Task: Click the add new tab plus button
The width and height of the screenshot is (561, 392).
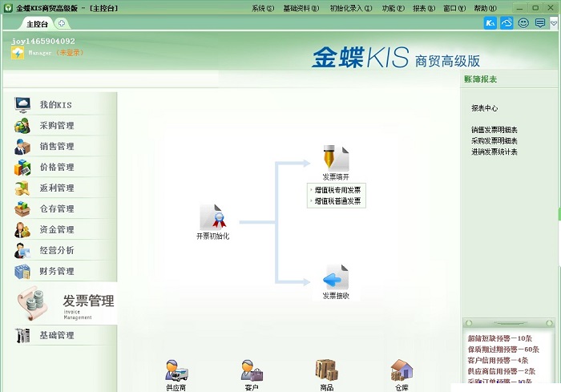Action: pos(62,24)
